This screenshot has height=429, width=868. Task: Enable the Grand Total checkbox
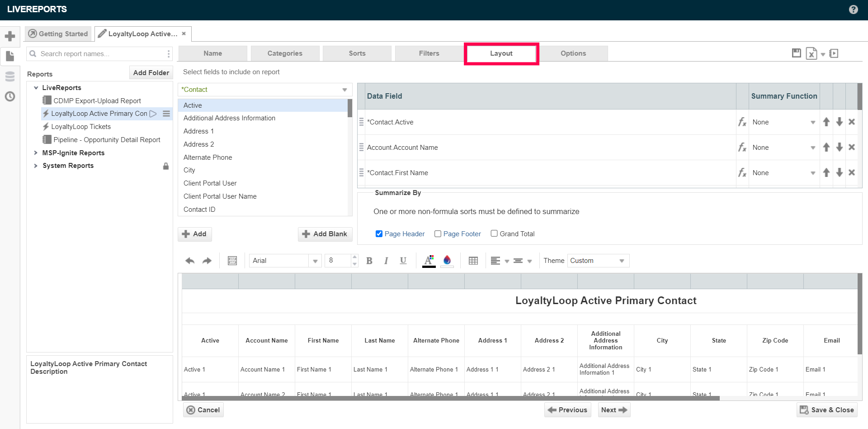tap(494, 234)
